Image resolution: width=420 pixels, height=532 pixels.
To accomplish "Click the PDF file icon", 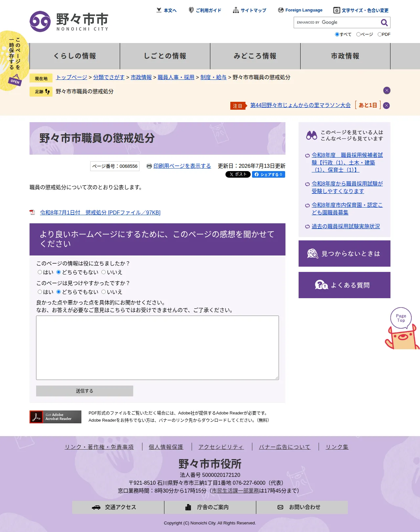I will click(x=32, y=212).
